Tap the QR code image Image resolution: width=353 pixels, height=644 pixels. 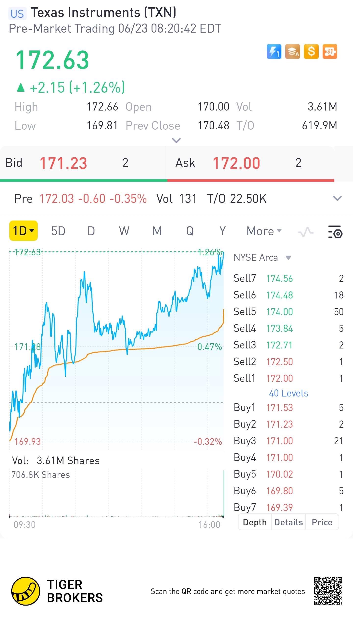tap(328, 591)
